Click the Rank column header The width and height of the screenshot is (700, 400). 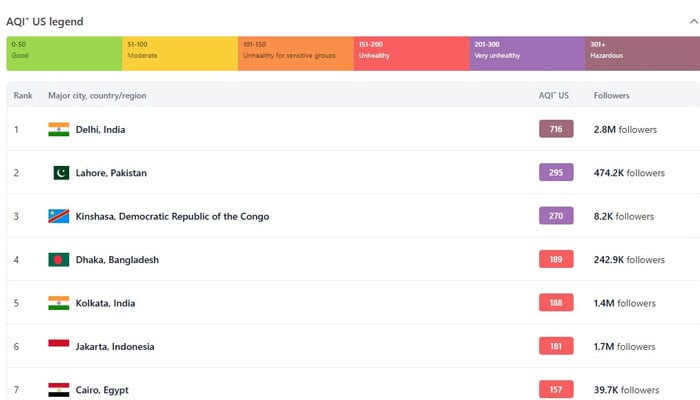click(x=23, y=96)
